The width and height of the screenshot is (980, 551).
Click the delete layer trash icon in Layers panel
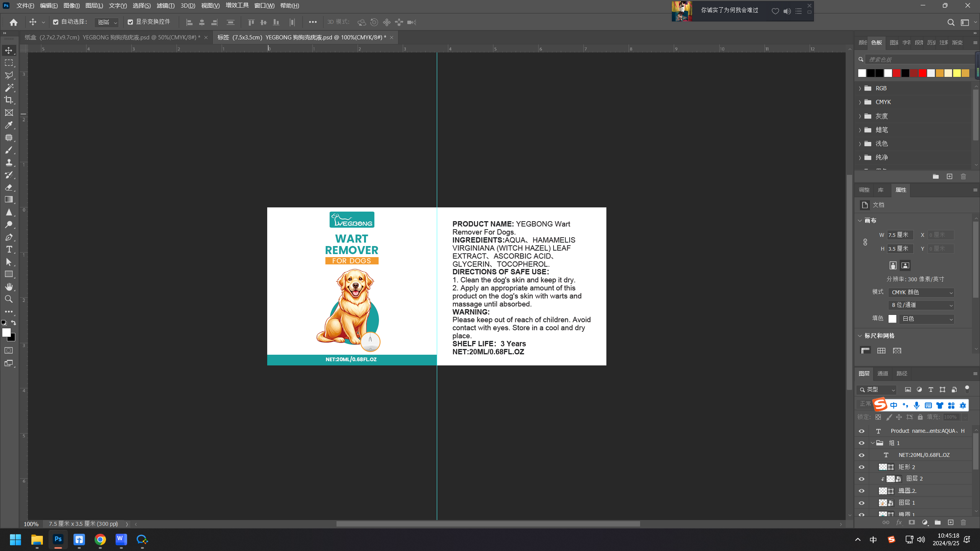tap(964, 522)
